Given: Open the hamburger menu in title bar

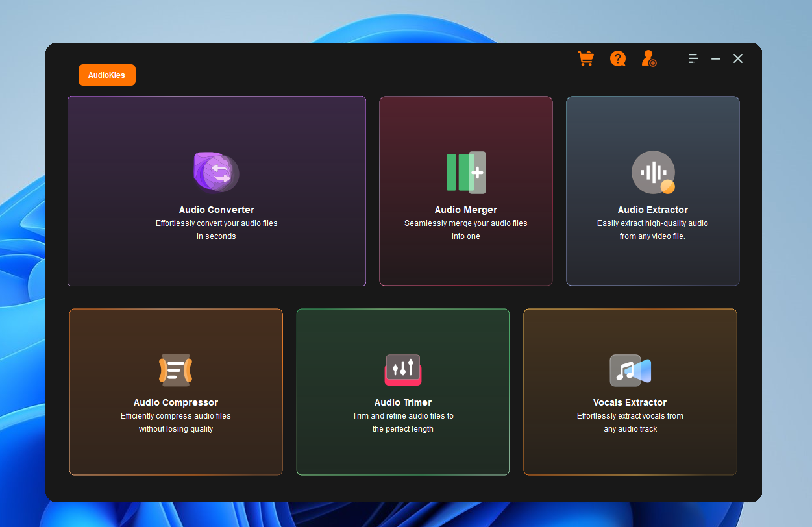Looking at the screenshot, I should click(x=693, y=58).
